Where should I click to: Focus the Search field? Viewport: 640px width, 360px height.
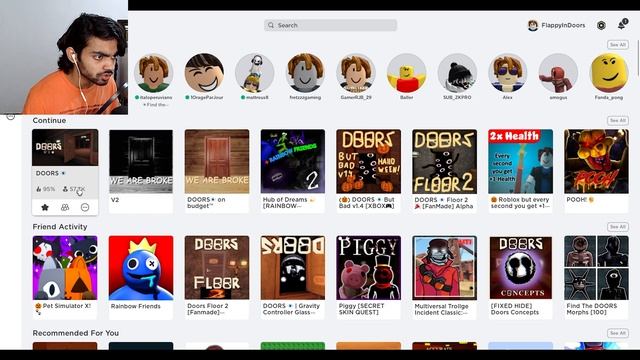[x=330, y=25]
